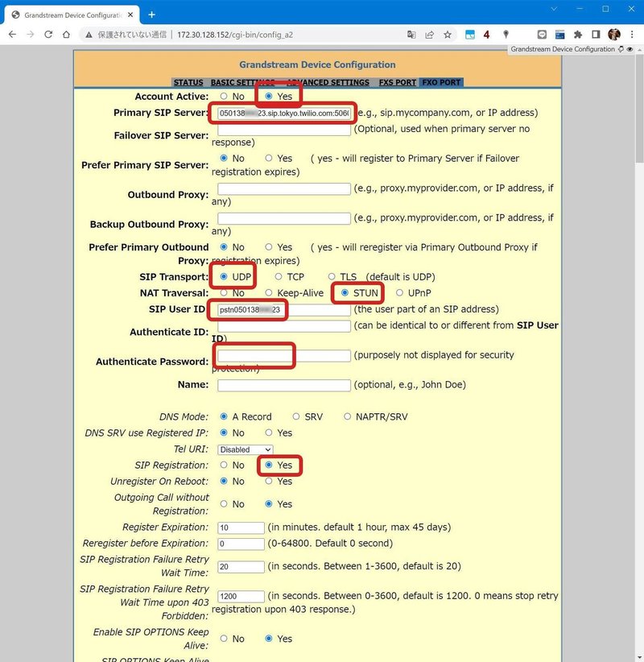Select Yes for Prefer Primary SIP Server
Screen dimensions: 644x662
[268, 158]
